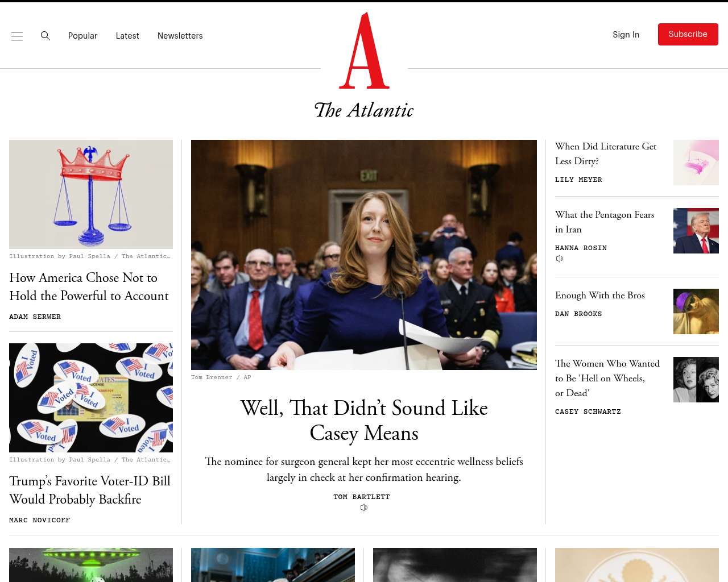Open 'Trump's Favorite Voter-ID Bill' article
Image resolution: width=728 pixels, height=582 pixels.
point(90,490)
